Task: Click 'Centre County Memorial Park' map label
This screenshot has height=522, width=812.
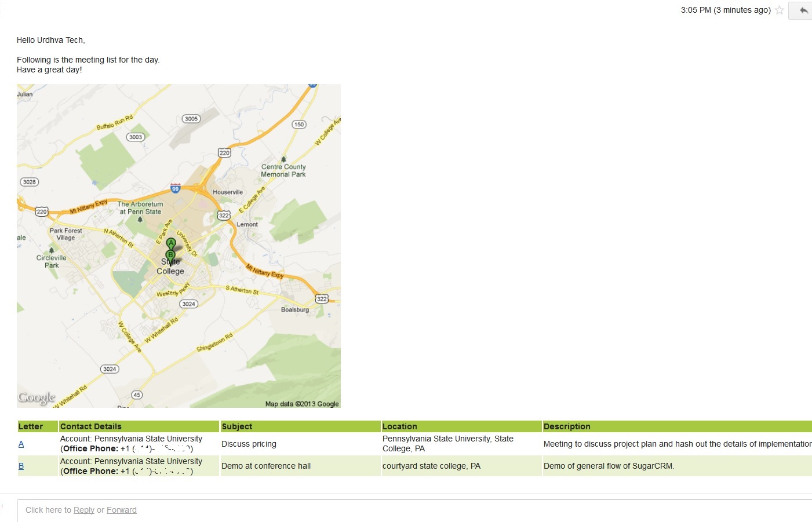Action: click(x=283, y=170)
